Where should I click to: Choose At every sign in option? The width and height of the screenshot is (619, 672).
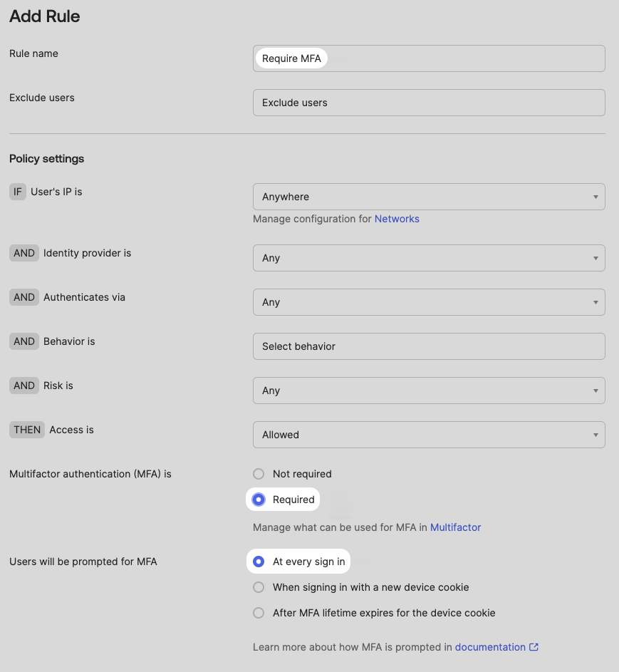click(x=259, y=562)
